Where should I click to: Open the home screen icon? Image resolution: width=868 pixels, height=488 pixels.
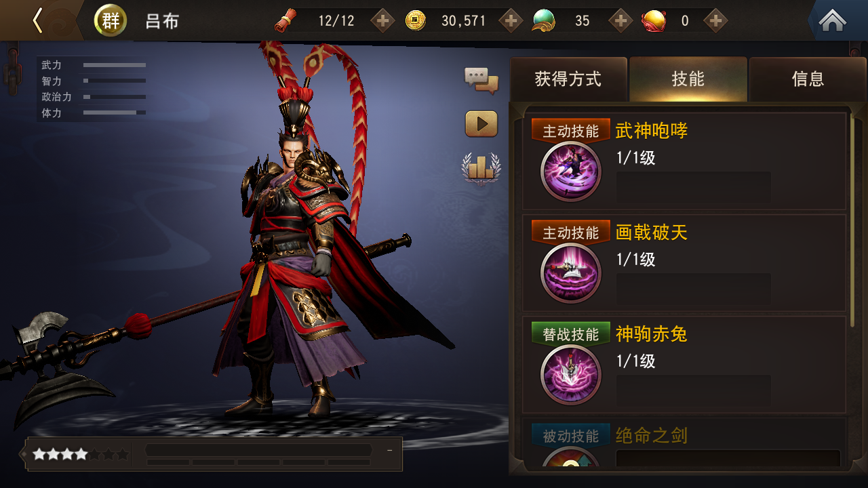click(833, 20)
